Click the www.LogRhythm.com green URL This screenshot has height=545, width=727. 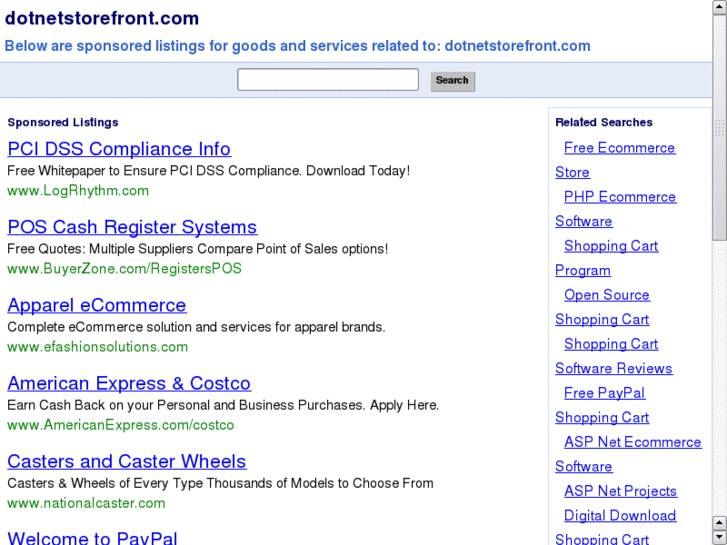(x=78, y=191)
